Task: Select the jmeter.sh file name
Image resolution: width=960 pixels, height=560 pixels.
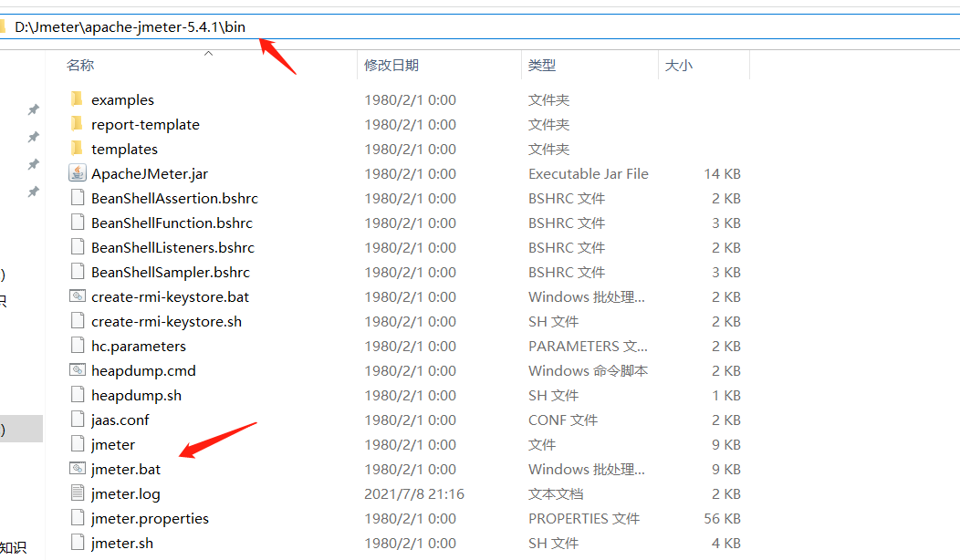Action: (122, 543)
